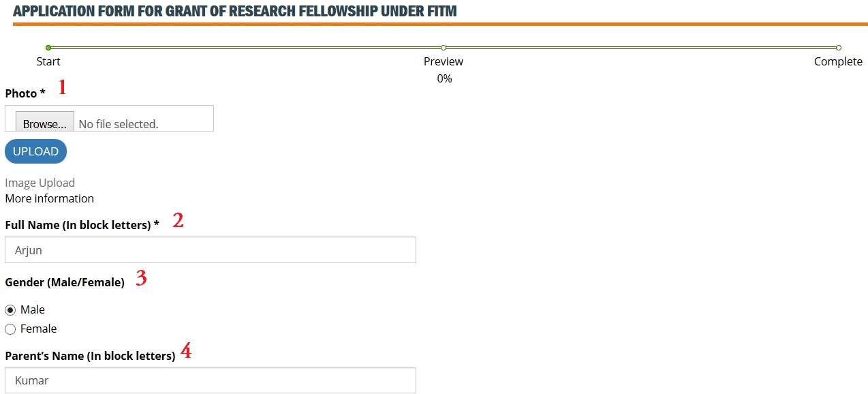This screenshot has width=868, height=394.
Task: Click the red number 4 beside Parent's Name
Action: point(185,352)
